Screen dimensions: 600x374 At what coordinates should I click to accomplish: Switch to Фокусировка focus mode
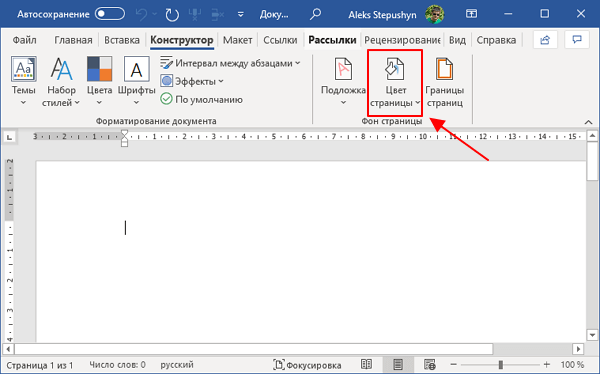307,365
